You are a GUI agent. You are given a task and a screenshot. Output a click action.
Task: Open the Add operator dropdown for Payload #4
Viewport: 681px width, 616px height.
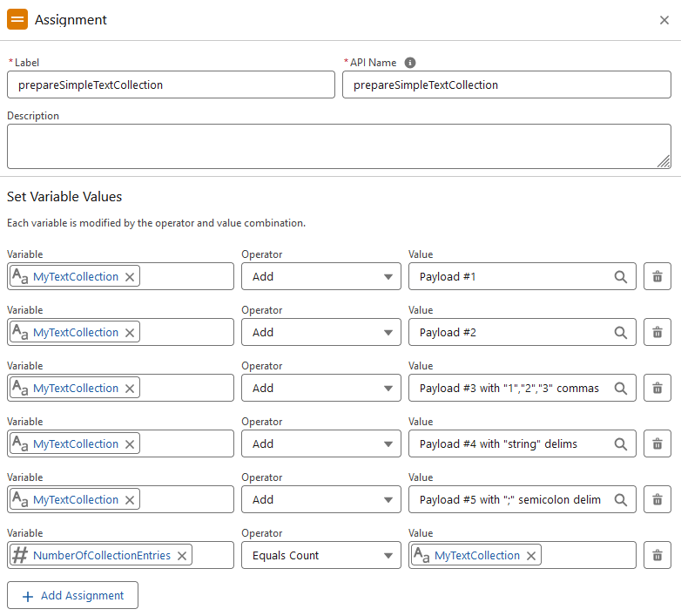click(321, 443)
